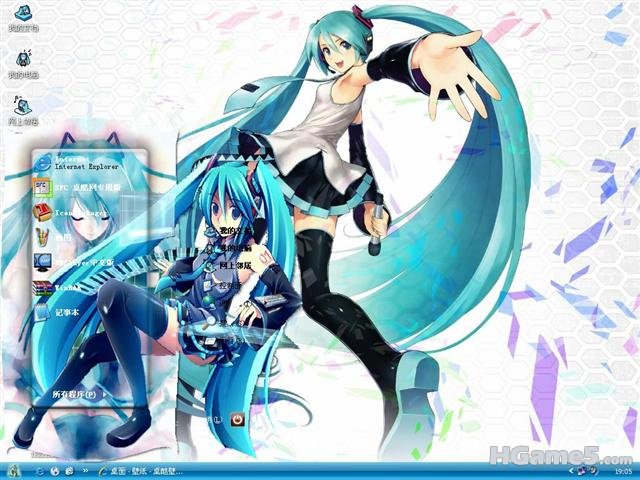
Task: Open the SPC 桌酷网专用版 start menu entry
Action: [x=78, y=187]
